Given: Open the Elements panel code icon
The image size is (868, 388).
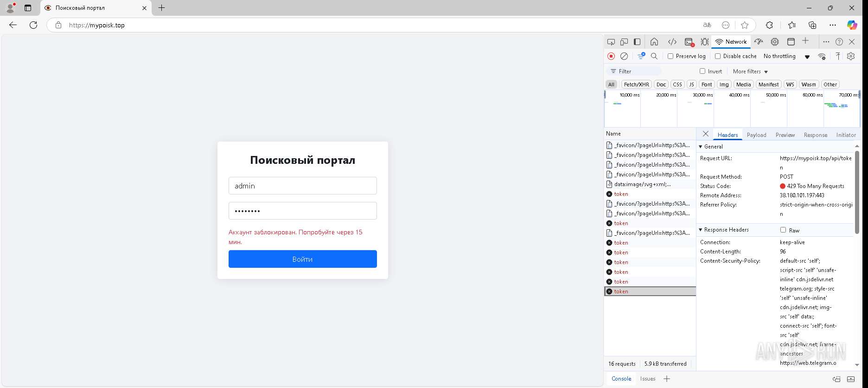Looking at the screenshot, I should [x=672, y=42].
